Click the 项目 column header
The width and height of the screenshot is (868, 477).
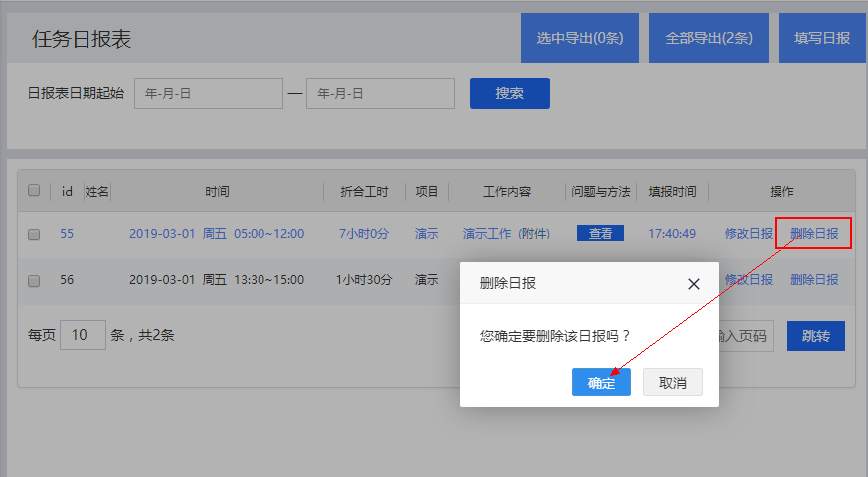click(427, 192)
